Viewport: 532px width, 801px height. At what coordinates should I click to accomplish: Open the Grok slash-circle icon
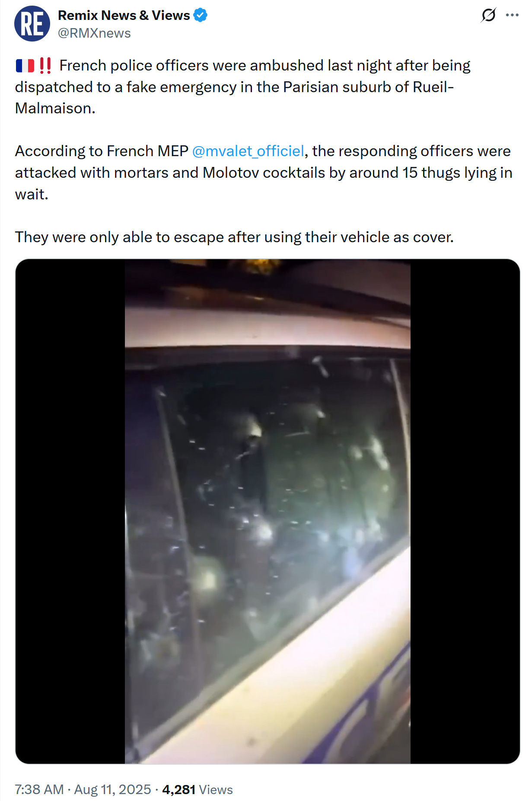pyautogui.click(x=488, y=15)
